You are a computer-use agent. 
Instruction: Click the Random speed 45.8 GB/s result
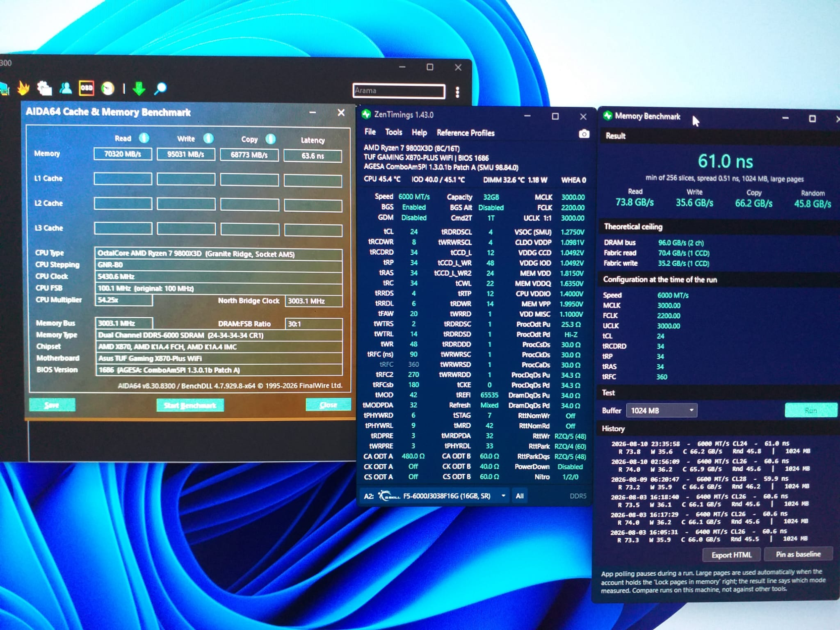pyautogui.click(x=813, y=204)
